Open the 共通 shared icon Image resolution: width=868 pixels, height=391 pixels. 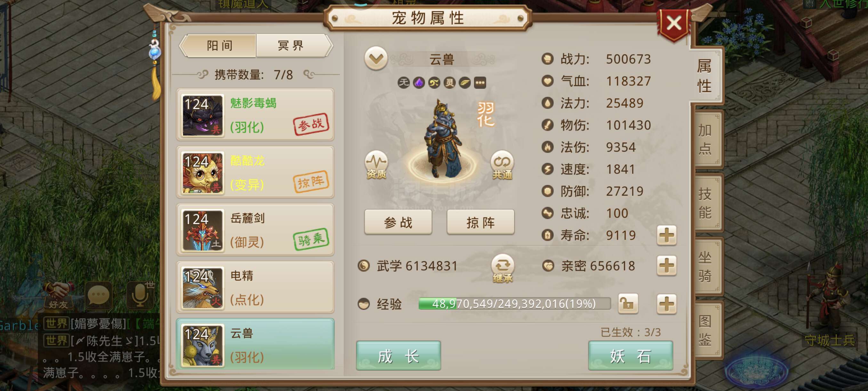[502, 165]
